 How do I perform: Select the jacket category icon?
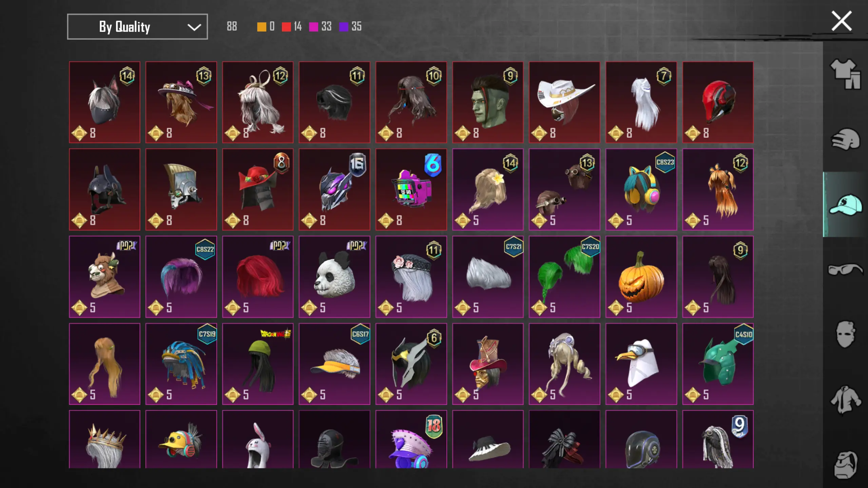tap(845, 400)
